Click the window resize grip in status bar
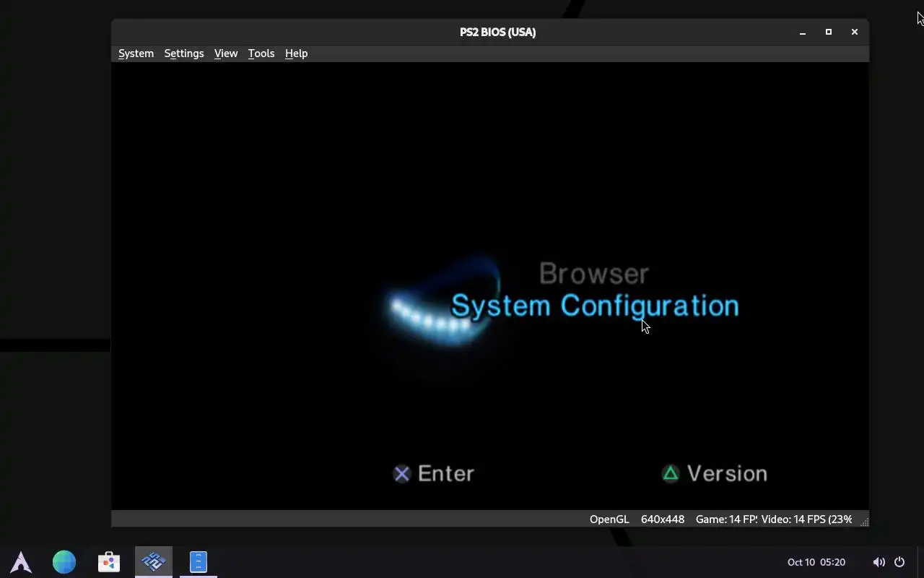This screenshot has height=578, width=924. point(864,522)
